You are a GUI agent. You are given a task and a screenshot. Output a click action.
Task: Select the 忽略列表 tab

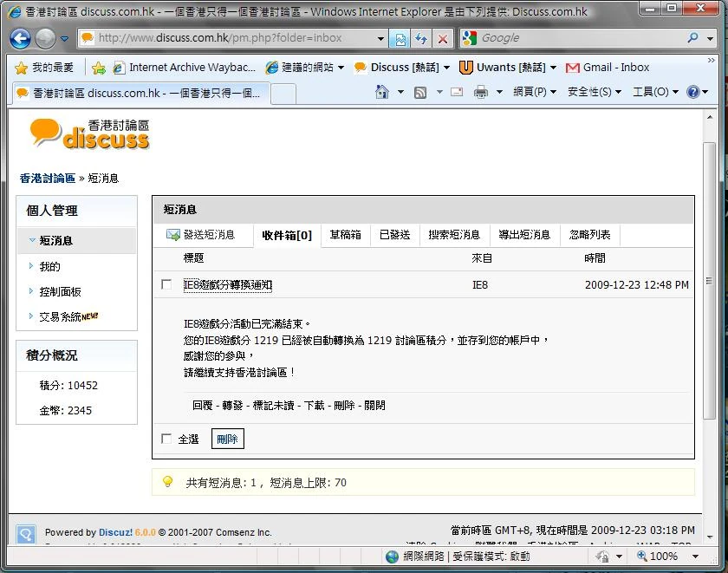coord(589,235)
